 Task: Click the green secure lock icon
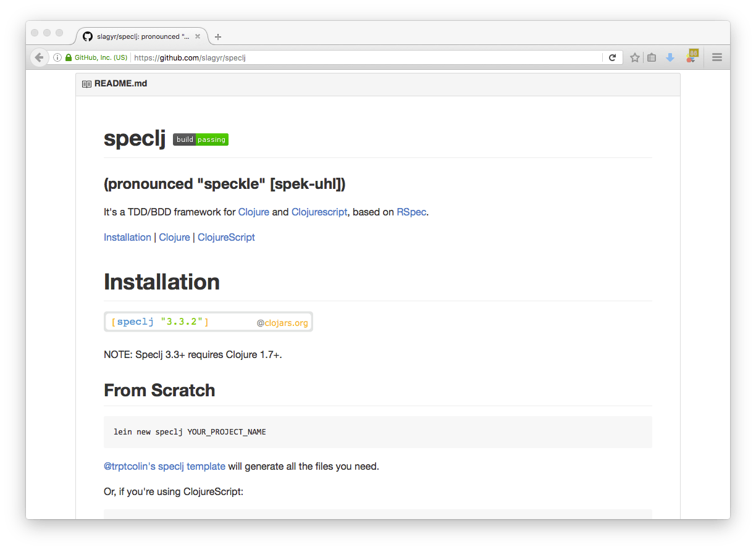coord(69,57)
